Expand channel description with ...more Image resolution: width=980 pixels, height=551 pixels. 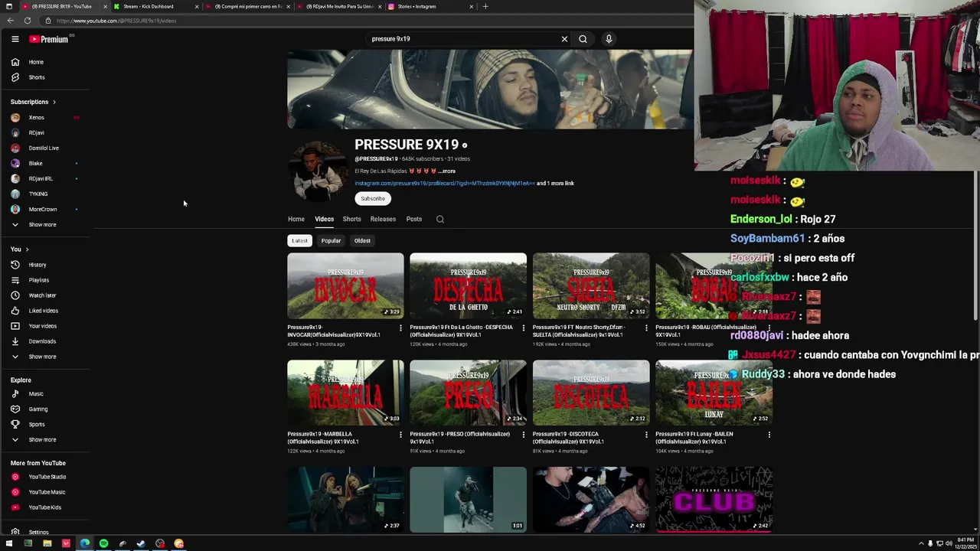447,171
